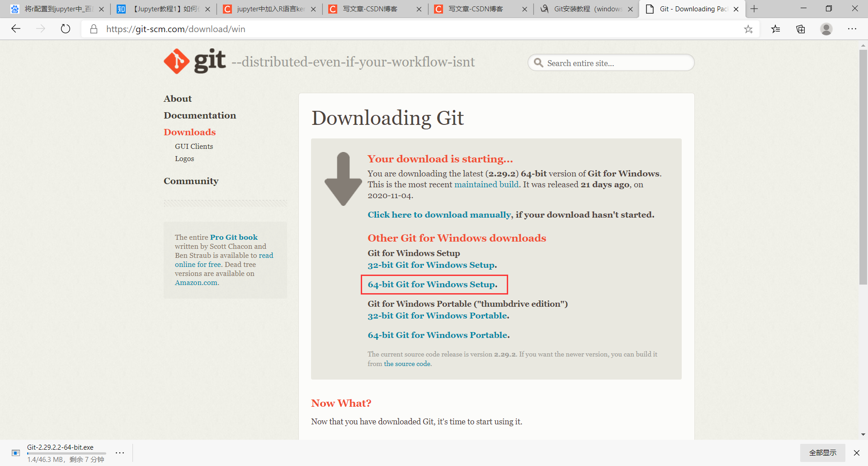The height and width of the screenshot is (466, 868).
Task: Open browser Settings and more menu
Action: [852, 29]
